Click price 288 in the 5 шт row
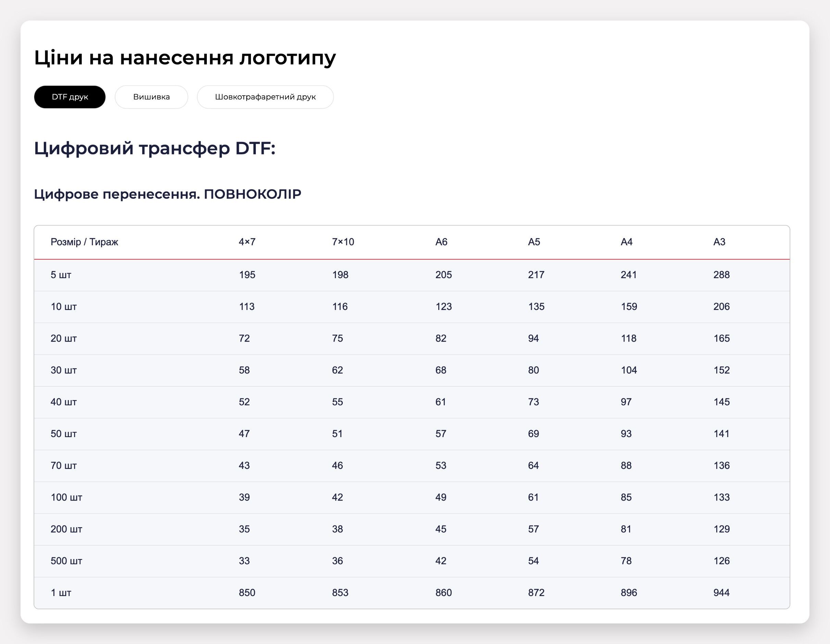This screenshot has width=830, height=644. tap(721, 275)
